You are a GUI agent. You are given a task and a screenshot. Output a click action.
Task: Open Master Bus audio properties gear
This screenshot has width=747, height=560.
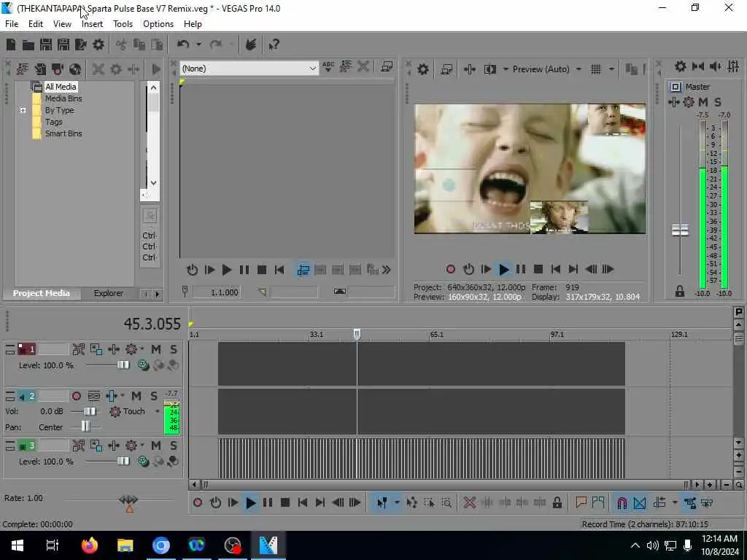coord(681,66)
